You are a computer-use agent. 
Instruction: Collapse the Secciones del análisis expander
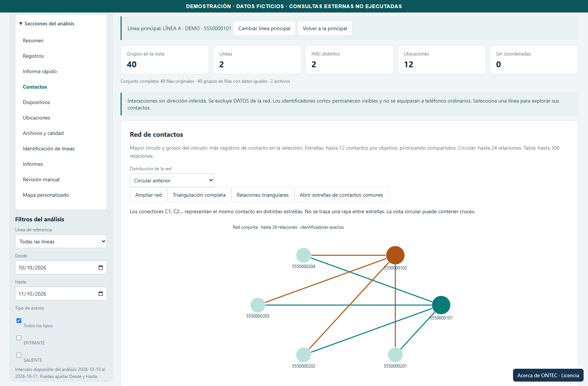click(x=47, y=24)
